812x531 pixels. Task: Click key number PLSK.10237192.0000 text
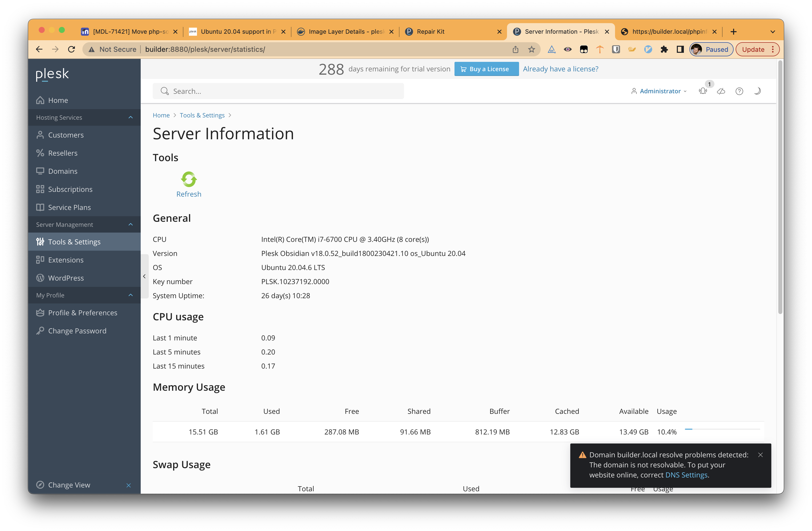tap(295, 282)
